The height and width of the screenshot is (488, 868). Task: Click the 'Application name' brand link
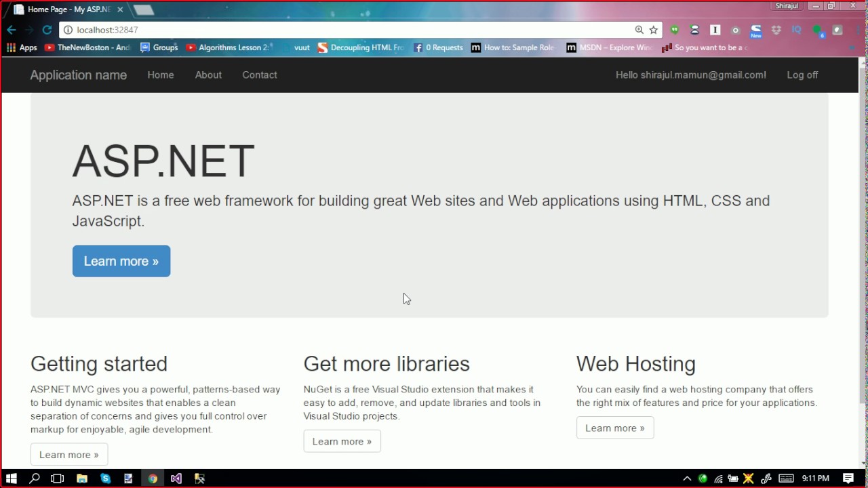[x=79, y=75]
